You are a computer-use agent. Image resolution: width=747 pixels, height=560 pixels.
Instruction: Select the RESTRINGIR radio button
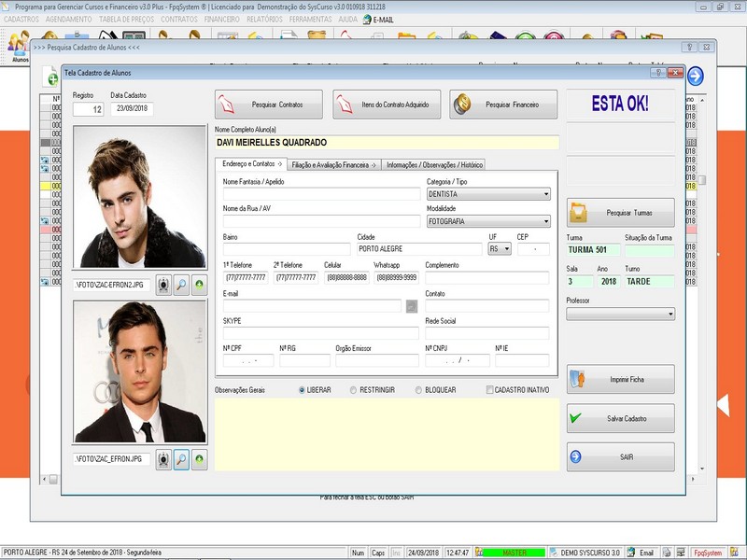pyautogui.click(x=353, y=390)
